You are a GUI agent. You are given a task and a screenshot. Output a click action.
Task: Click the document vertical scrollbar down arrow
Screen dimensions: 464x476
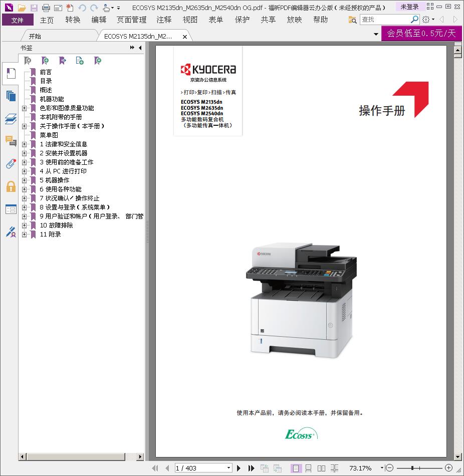click(x=458, y=456)
